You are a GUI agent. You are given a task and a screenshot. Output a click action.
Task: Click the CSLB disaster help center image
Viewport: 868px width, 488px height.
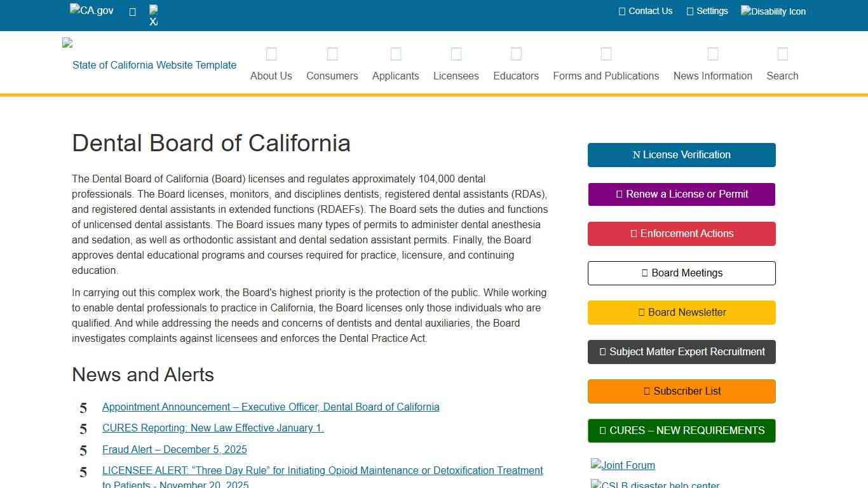coord(655,484)
